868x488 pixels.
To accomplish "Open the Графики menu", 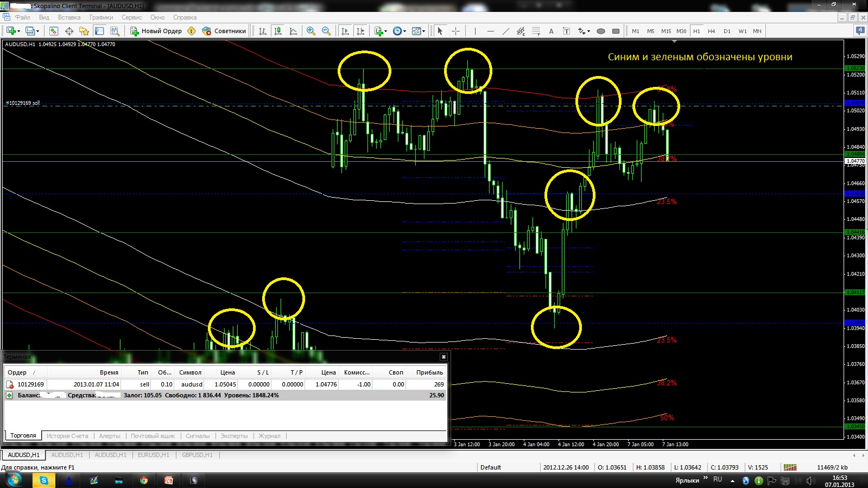I will pyautogui.click(x=102, y=17).
